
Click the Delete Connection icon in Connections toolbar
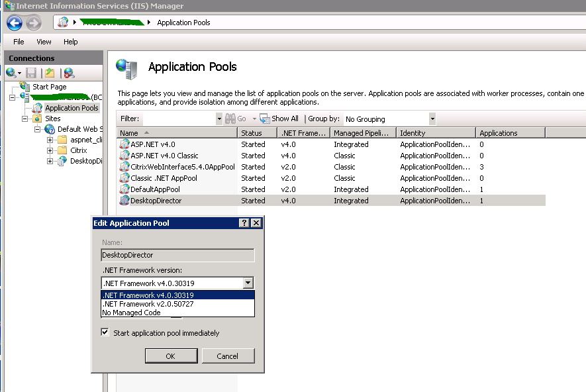[69, 73]
